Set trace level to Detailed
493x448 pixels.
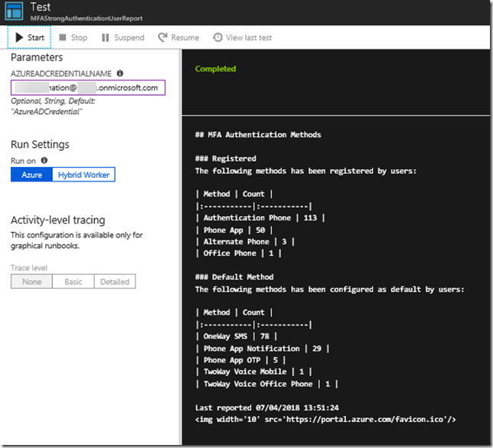click(114, 281)
